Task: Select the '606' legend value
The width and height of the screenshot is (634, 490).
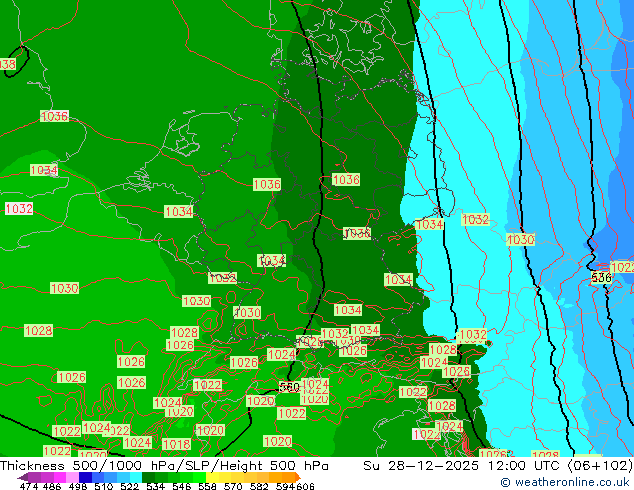Action: point(305,486)
